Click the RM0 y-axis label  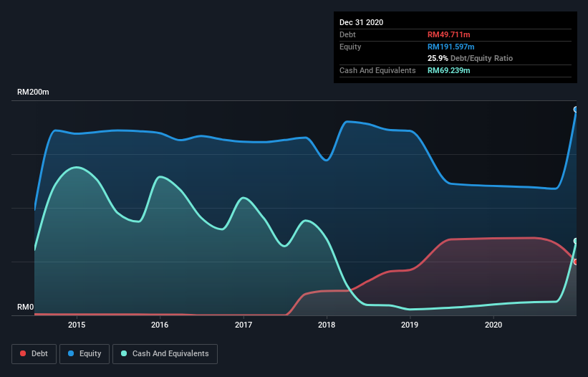tap(26, 307)
